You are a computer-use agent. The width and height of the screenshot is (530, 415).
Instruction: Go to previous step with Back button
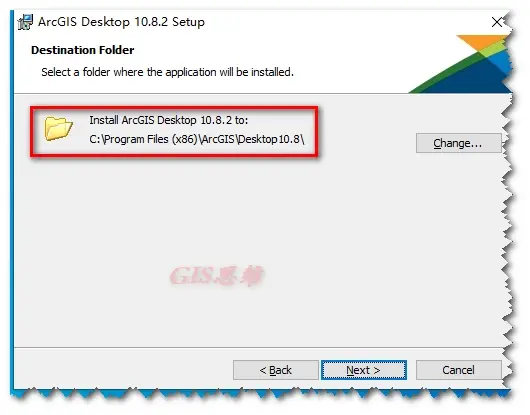tap(275, 370)
